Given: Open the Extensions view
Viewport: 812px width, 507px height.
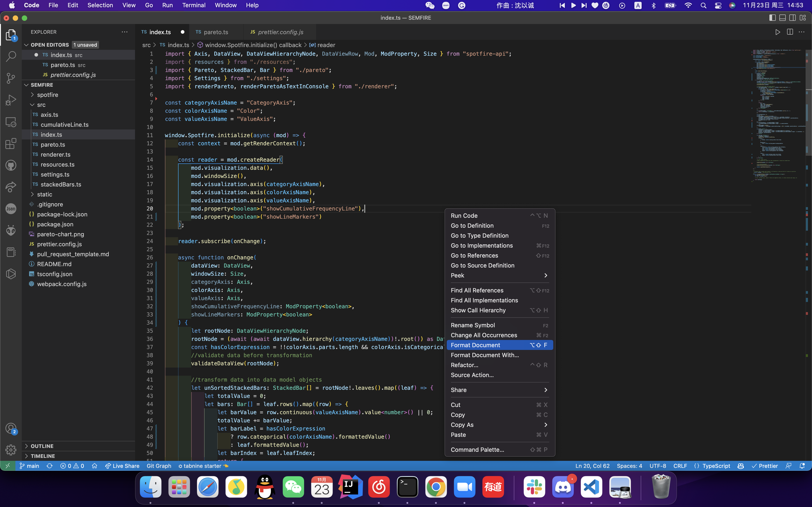Looking at the screenshot, I should coord(11,143).
